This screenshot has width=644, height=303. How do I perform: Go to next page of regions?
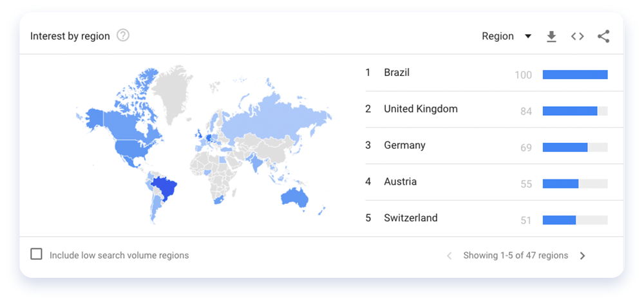click(582, 256)
